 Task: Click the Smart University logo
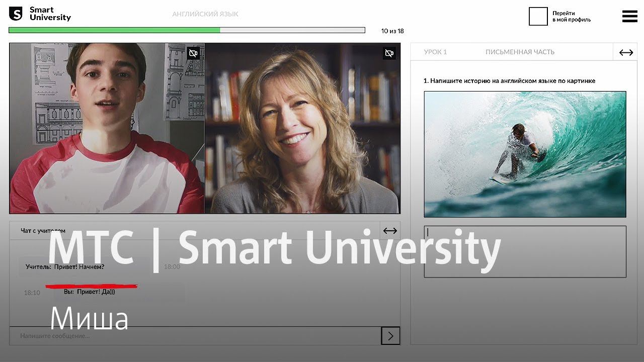[x=40, y=14]
